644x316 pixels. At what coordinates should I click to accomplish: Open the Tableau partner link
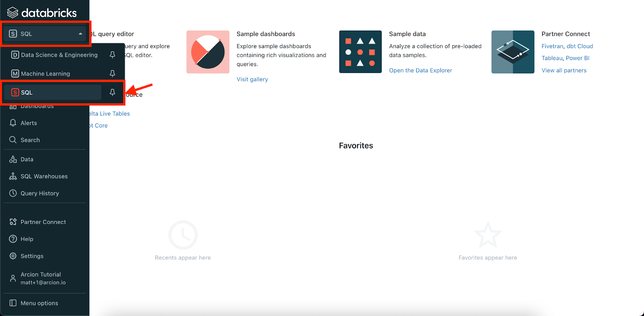point(552,58)
